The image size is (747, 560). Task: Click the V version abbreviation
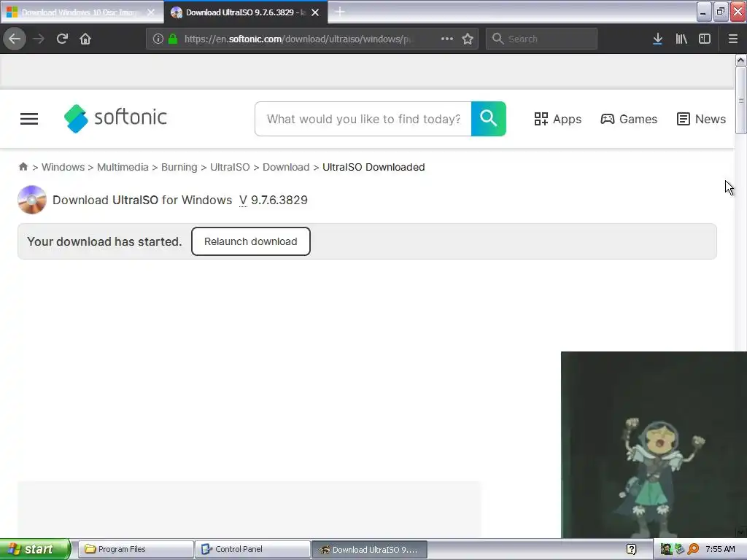coord(243,200)
